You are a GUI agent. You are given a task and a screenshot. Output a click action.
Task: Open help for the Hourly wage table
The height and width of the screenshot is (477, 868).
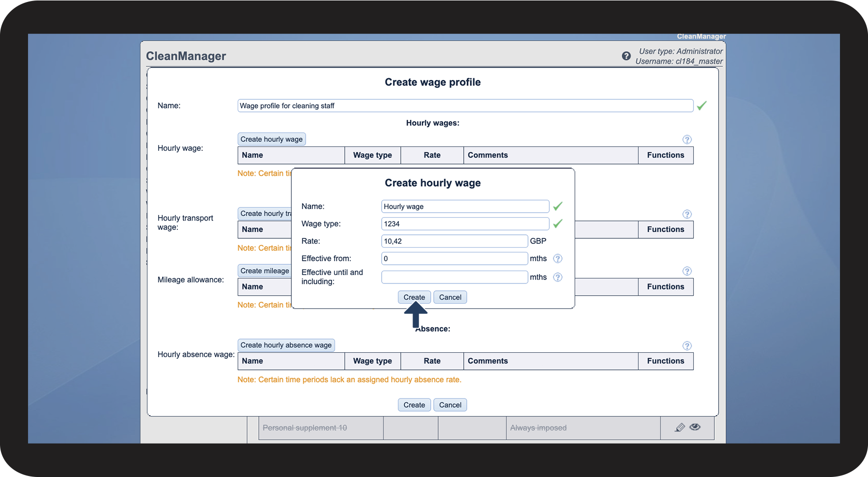click(687, 140)
